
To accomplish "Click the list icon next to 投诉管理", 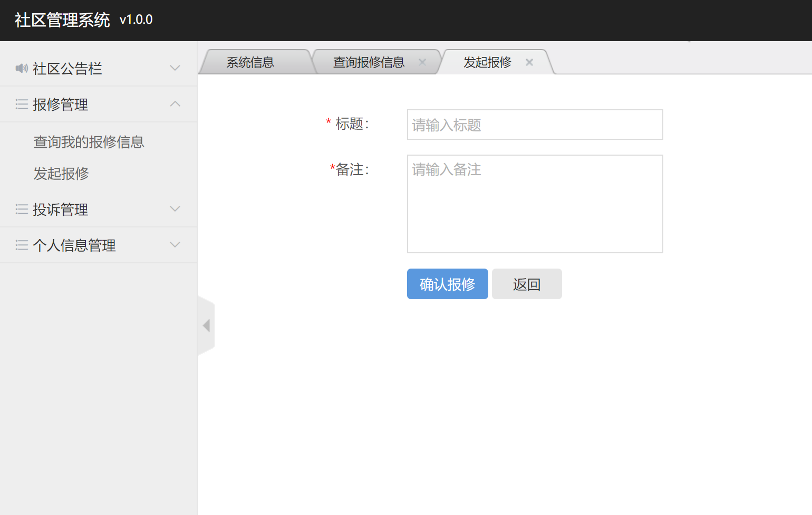I will point(21,208).
